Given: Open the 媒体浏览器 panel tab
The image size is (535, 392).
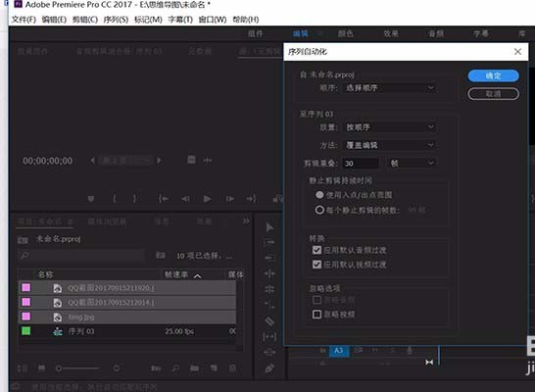Looking at the screenshot, I should (x=107, y=221).
